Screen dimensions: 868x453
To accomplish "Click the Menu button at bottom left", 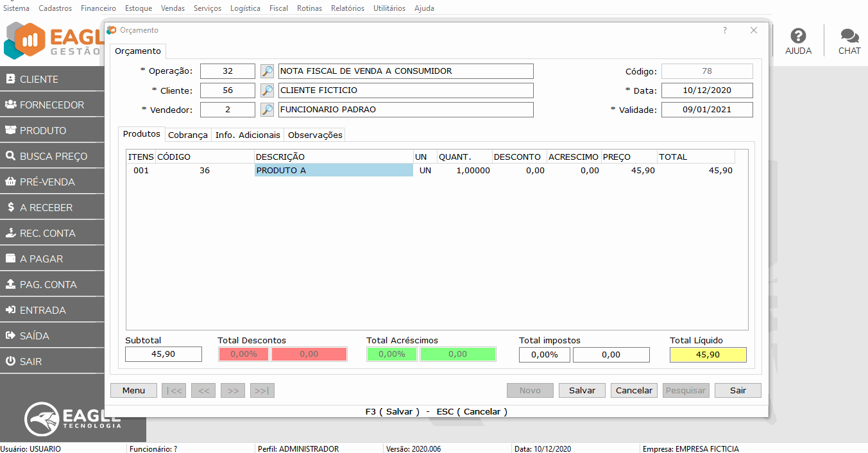I will 133,390.
